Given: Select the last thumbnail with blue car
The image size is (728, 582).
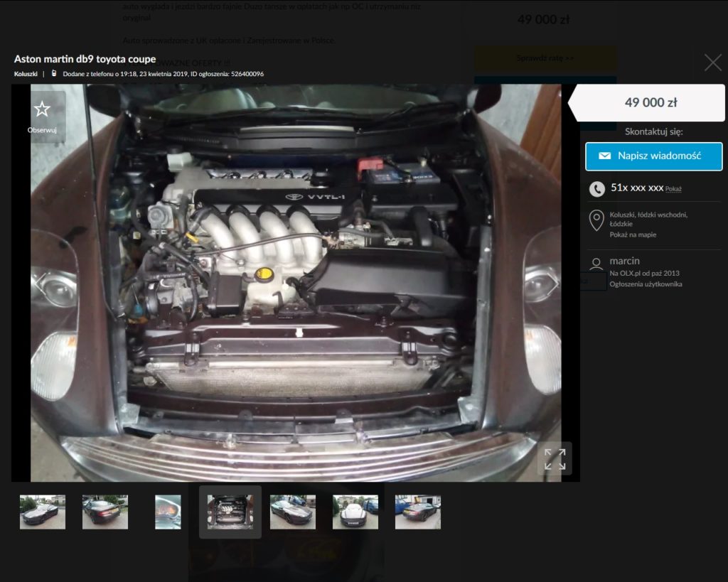Looking at the screenshot, I should click(418, 512).
